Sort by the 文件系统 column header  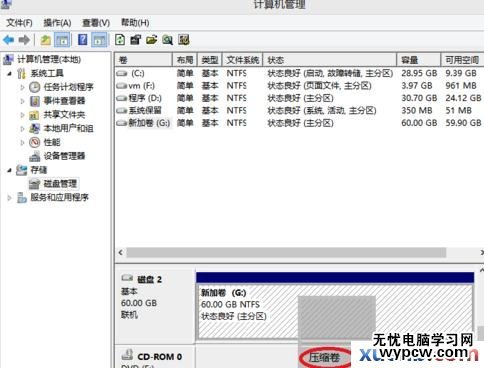click(x=243, y=60)
